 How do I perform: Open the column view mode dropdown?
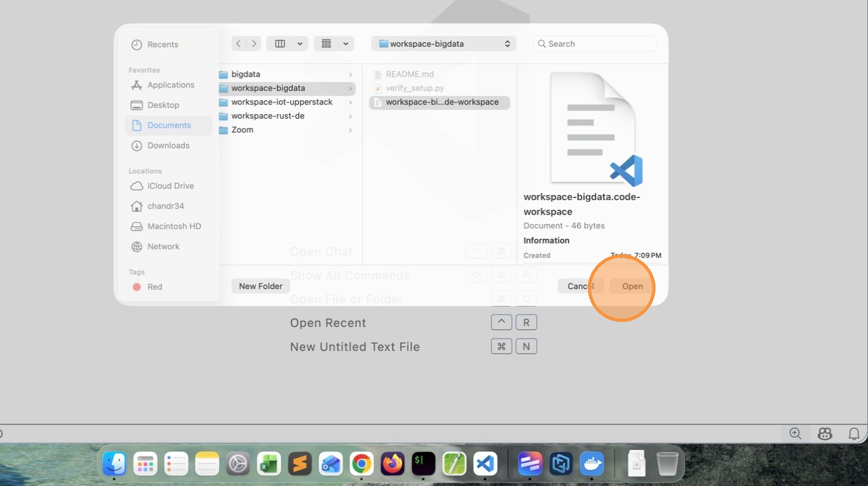click(x=287, y=44)
